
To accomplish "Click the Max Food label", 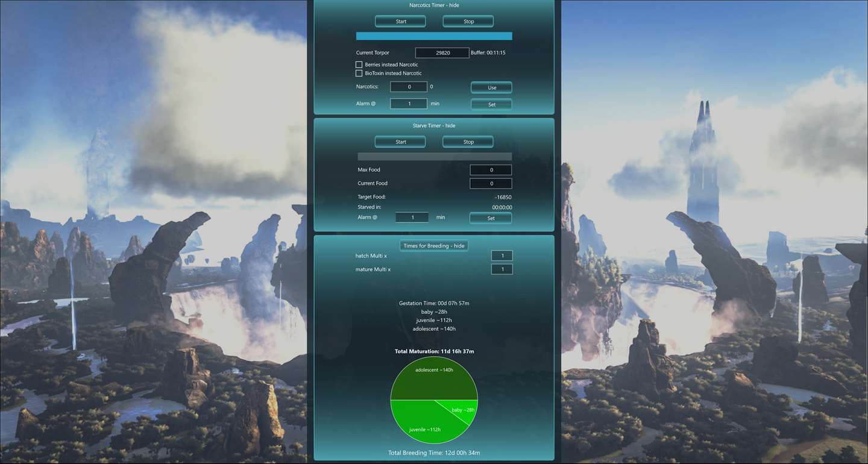I will click(x=369, y=170).
